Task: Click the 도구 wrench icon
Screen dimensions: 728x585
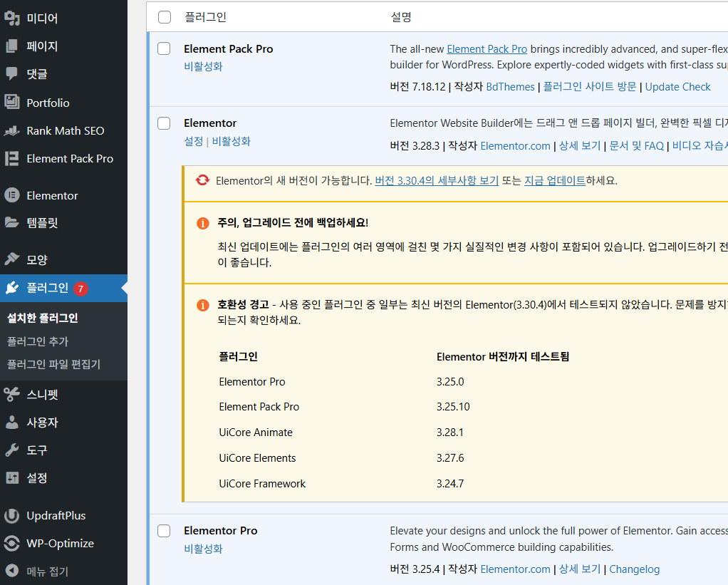Action: tap(12, 450)
